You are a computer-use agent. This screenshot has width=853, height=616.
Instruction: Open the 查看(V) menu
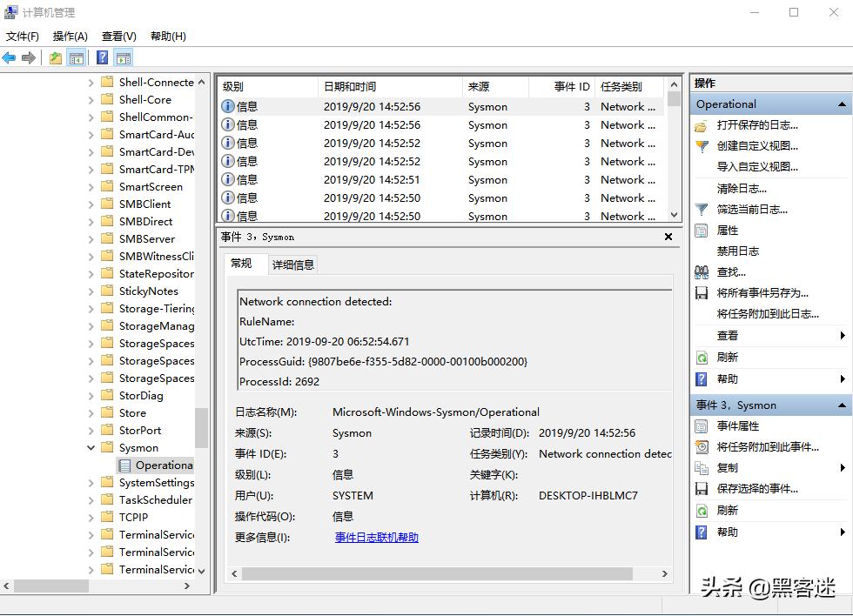(x=118, y=36)
